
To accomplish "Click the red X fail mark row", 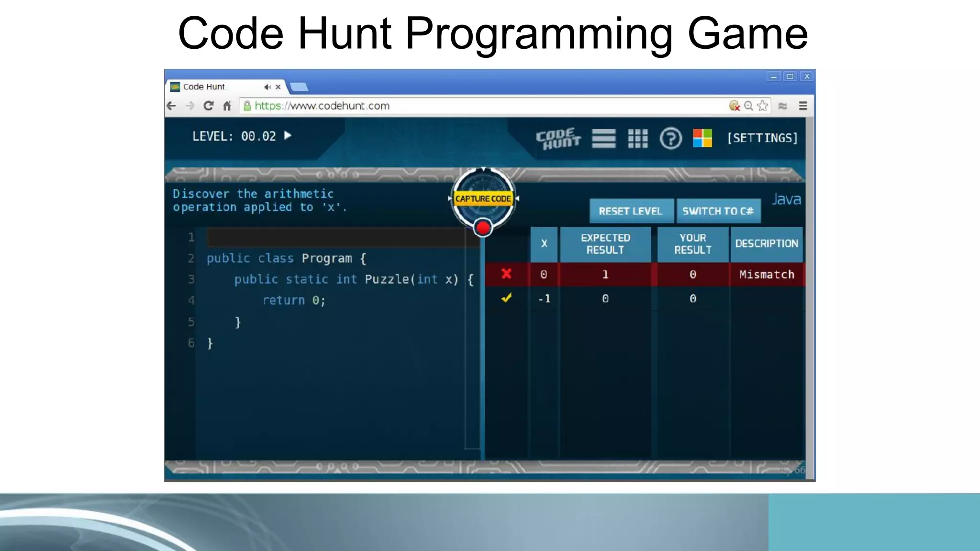I will click(506, 274).
